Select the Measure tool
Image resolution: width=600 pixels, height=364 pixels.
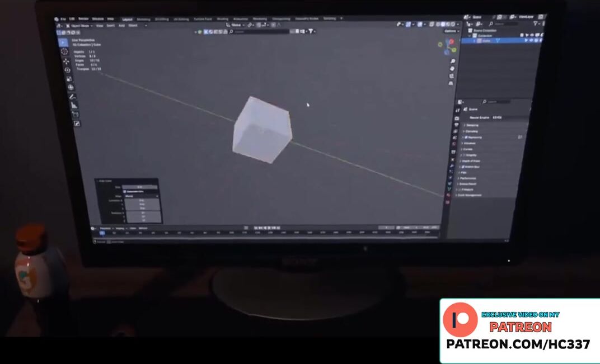click(74, 106)
